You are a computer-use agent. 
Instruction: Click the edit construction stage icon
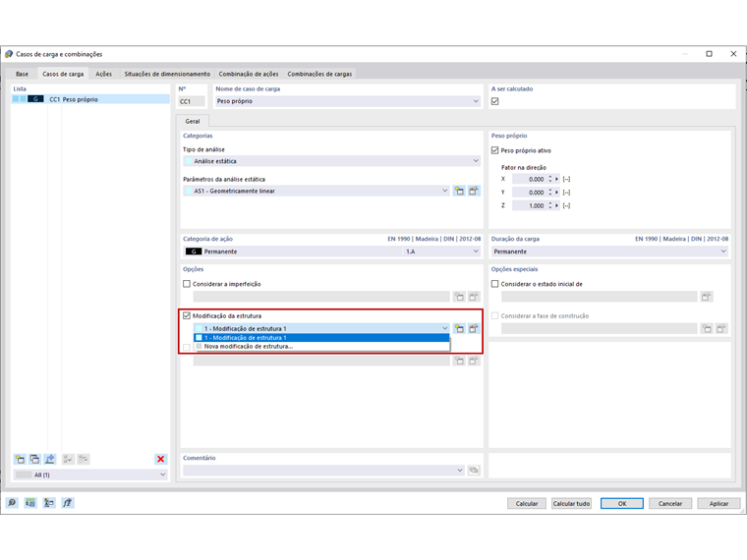coord(721,328)
